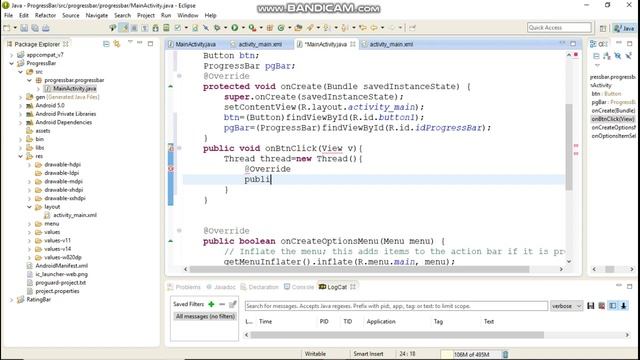The height and width of the screenshot is (360, 640).
Task: Switch to the Problems tab
Action: [184, 287]
